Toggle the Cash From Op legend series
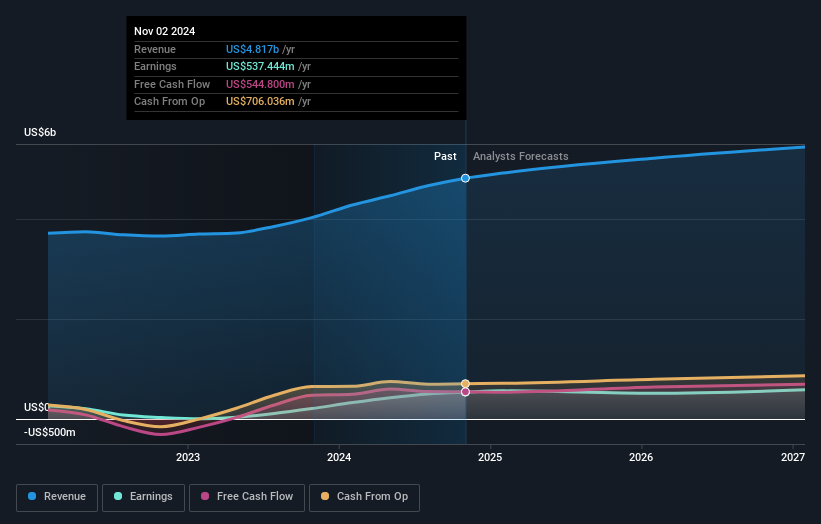821x524 pixels. coord(364,497)
